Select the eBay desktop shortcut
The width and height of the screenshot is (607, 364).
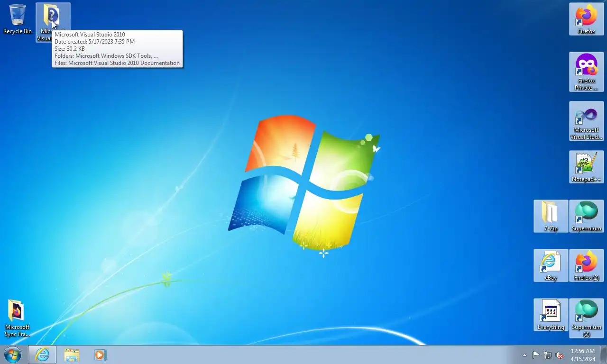[x=551, y=265]
